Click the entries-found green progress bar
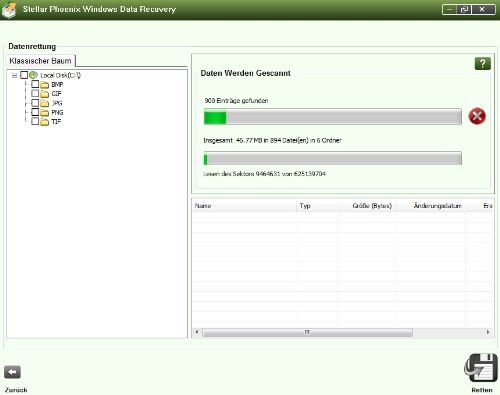Screen dimensions: 500x395 pos(333,117)
